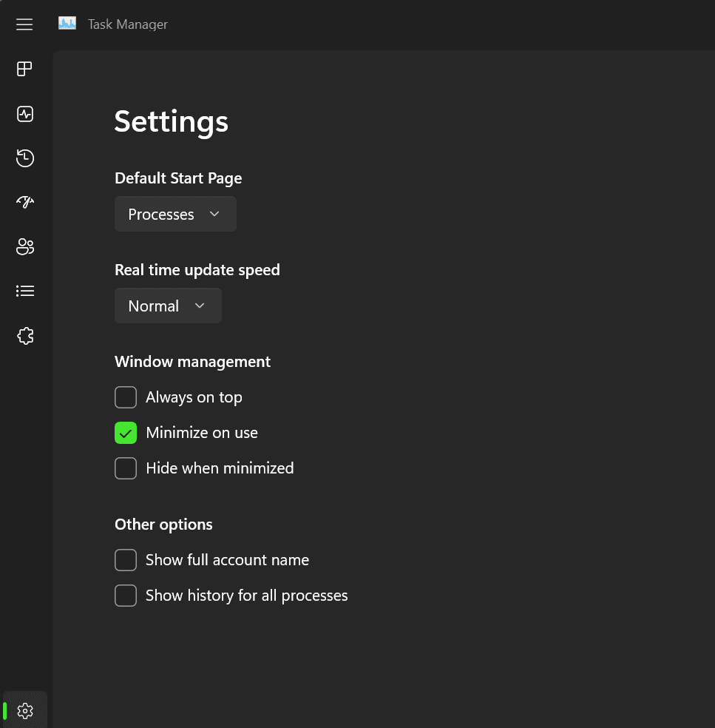Go to the Processes page icon
Image resolution: width=715 pixels, height=728 pixels.
click(x=24, y=69)
